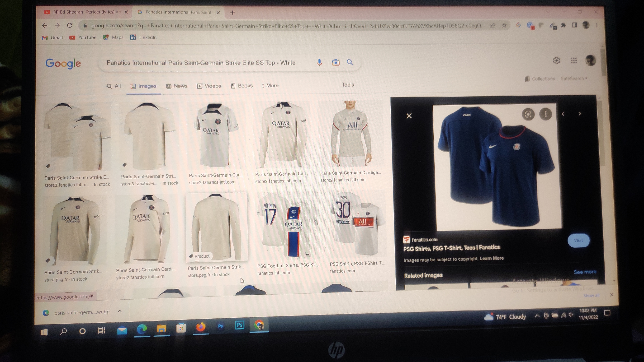644x362 pixels.
Task: Switch to Videos results tab
Action: tap(209, 86)
